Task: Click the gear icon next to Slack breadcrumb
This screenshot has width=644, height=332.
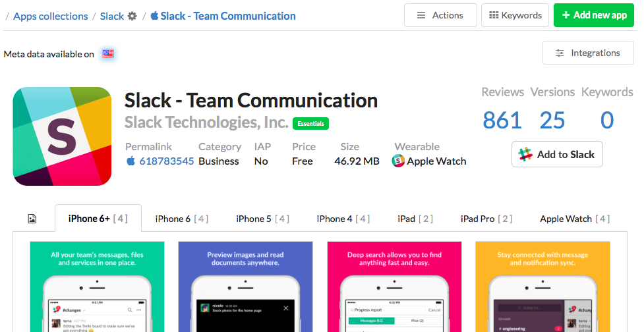Action: pyautogui.click(x=132, y=16)
